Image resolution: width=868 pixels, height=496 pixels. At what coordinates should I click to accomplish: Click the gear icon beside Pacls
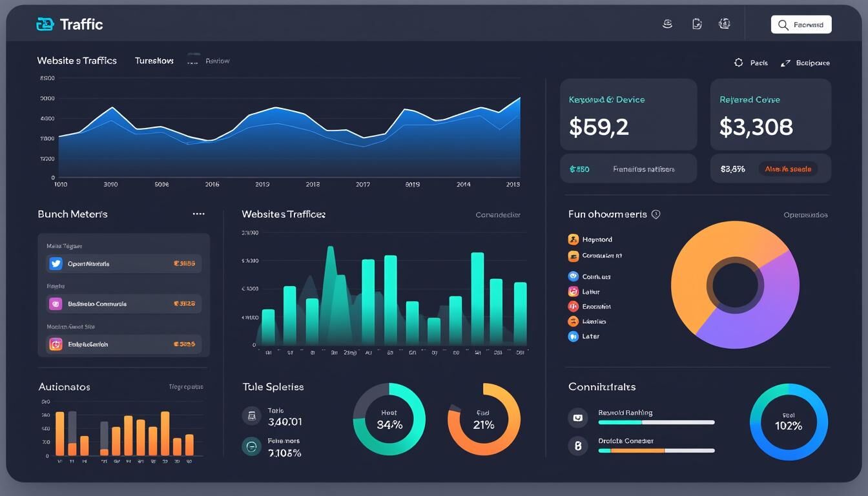pos(739,63)
